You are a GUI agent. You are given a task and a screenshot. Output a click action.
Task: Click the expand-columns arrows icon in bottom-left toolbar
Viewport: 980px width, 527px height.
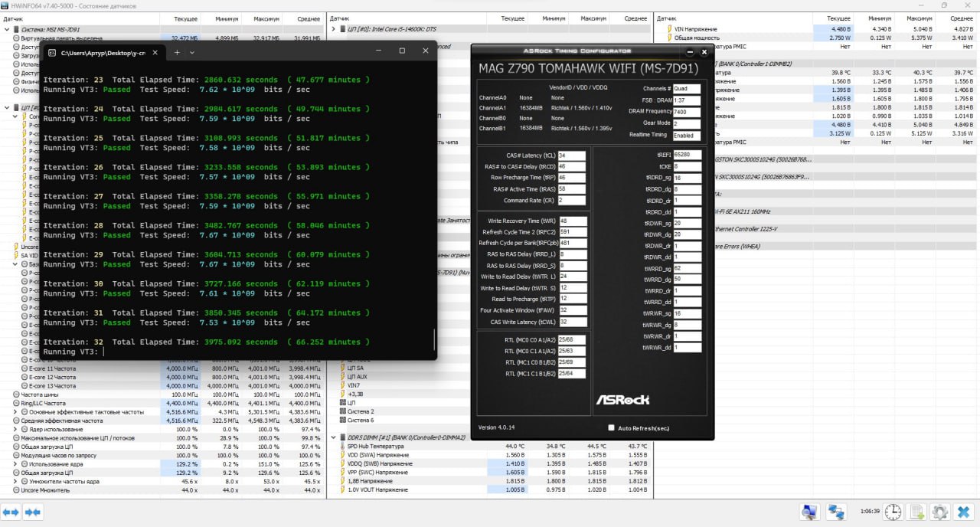point(11,512)
